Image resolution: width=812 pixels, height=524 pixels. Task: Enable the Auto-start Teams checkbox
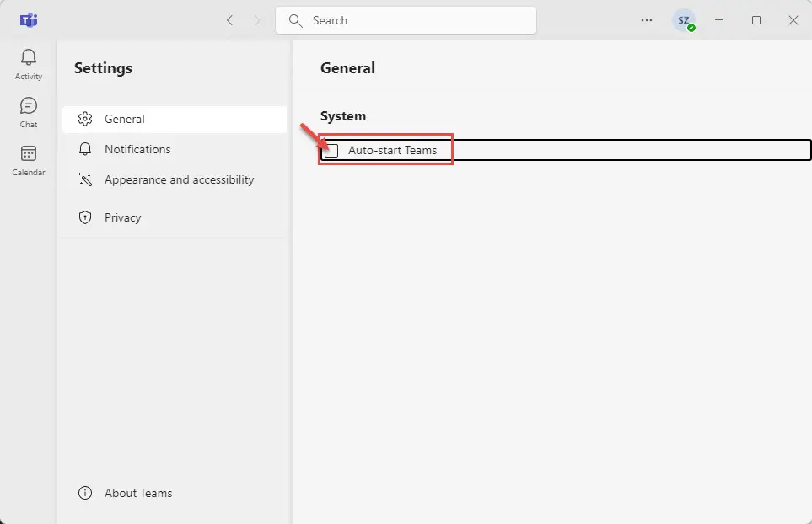(x=331, y=151)
